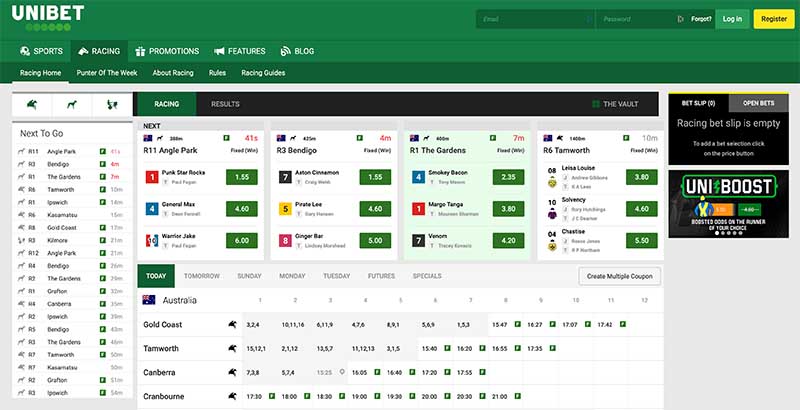The height and width of the screenshot is (410, 800).
Task: Open the UniBoost promo banner
Action: pyautogui.click(x=728, y=203)
